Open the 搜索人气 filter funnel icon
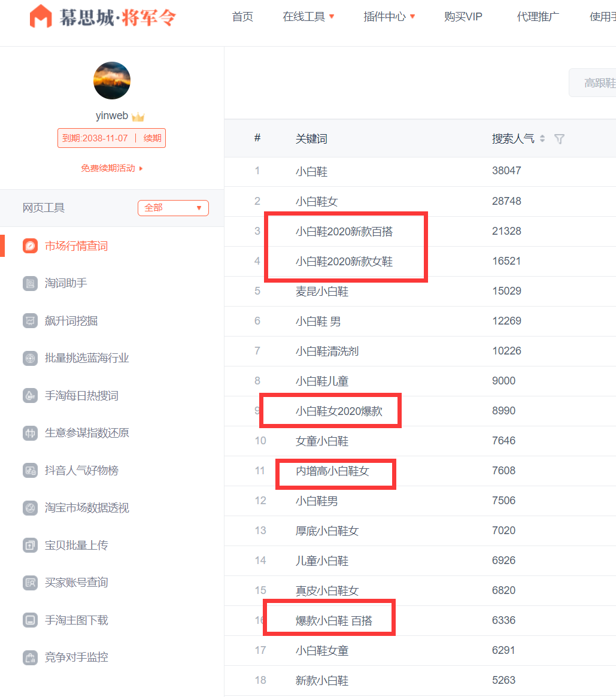The width and height of the screenshot is (616, 697). click(x=560, y=139)
